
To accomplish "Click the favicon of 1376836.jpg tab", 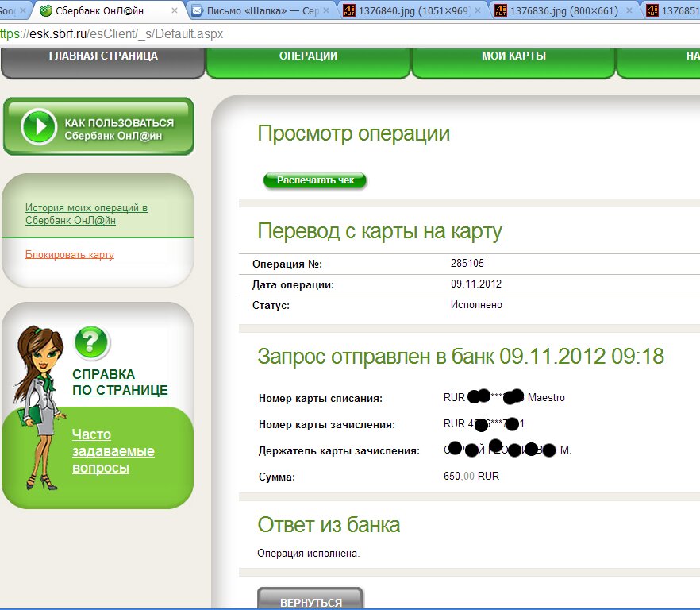I will 501,10.
